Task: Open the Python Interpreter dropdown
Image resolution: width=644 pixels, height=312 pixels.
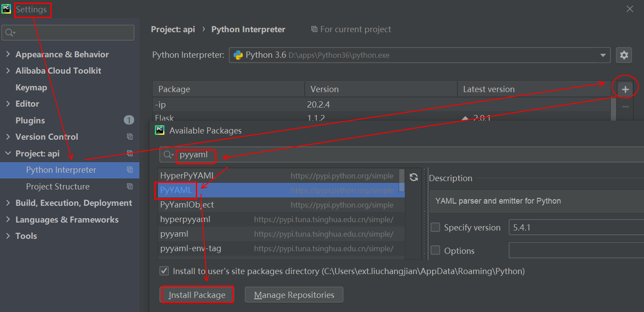Action: point(603,55)
